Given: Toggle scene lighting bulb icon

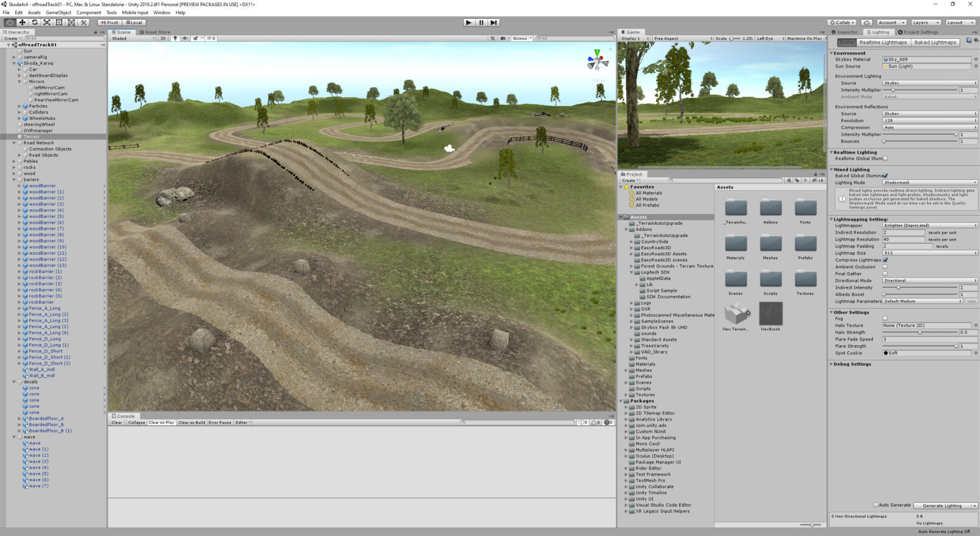Looking at the screenshot, I should click(175, 38).
